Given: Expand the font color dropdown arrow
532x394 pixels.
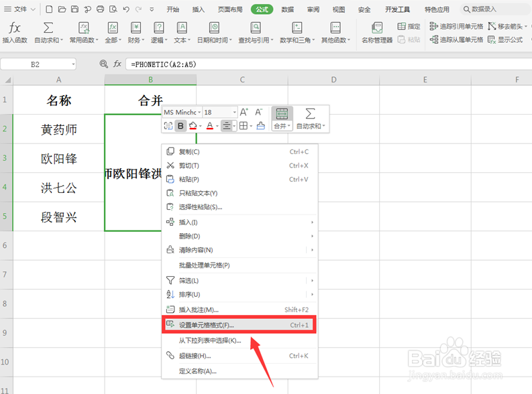Looking at the screenshot, I should tap(217, 127).
